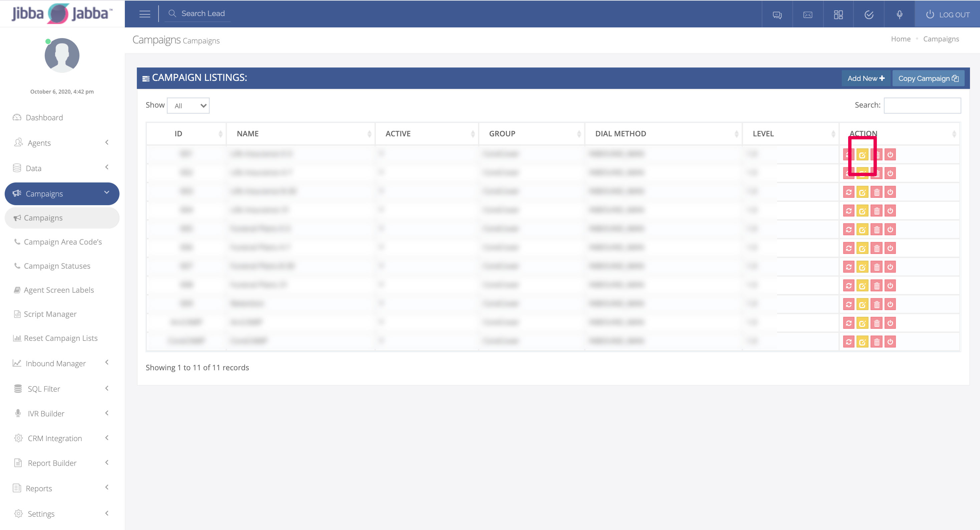Expand the Inbound Manager sidebar menu
980x530 pixels.
pos(62,363)
